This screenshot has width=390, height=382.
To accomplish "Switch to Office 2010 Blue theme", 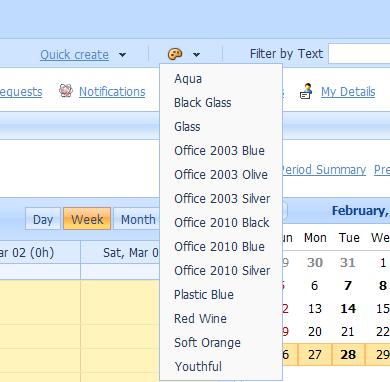I will [221, 247].
